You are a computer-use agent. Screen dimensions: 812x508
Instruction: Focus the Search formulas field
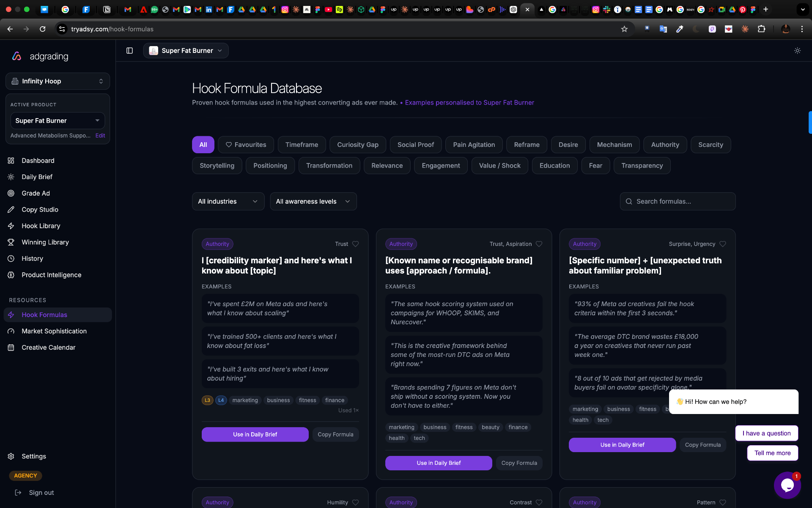pos(678,202)
